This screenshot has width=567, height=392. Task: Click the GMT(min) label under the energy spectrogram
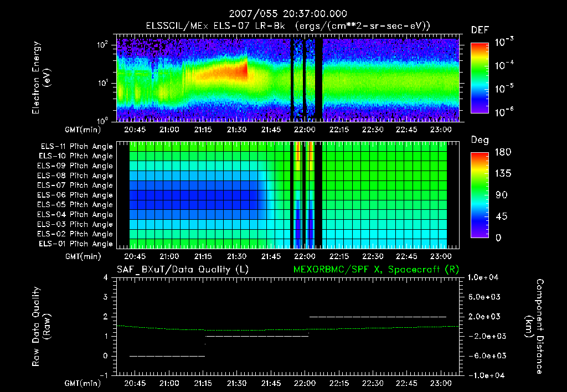pyautogui.click(x=83, y=130)
